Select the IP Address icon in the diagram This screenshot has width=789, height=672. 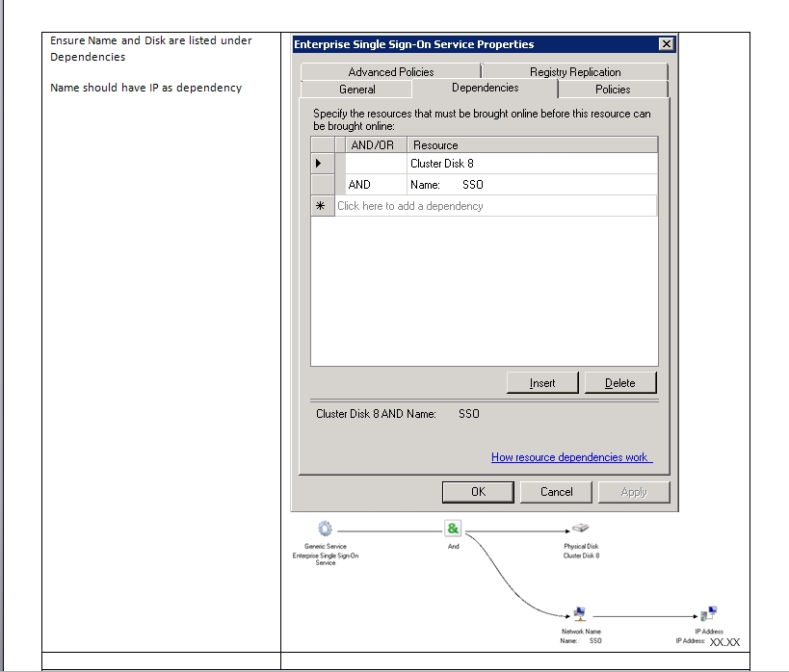tap(708, 613)
